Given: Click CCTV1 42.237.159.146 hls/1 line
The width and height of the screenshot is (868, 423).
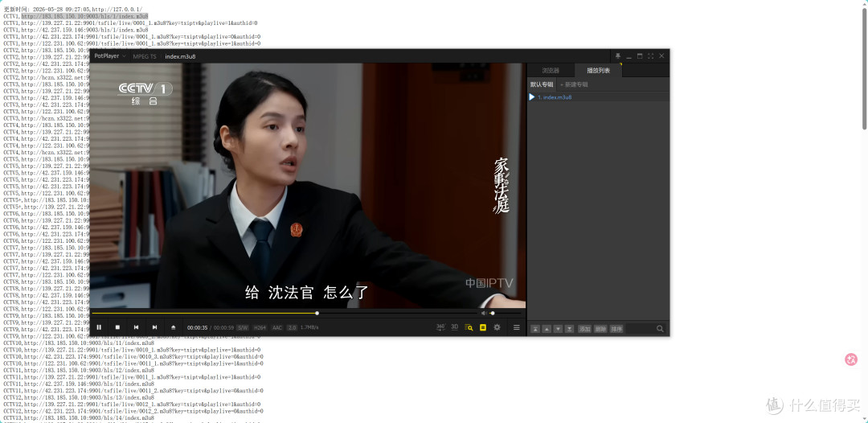Looking at the screenshot, I should tap(76, 30).
